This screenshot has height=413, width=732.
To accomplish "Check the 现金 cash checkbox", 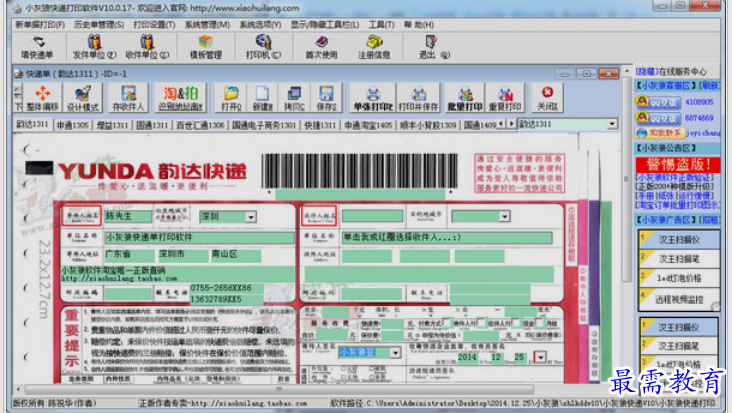I will [x=515, y=322].
